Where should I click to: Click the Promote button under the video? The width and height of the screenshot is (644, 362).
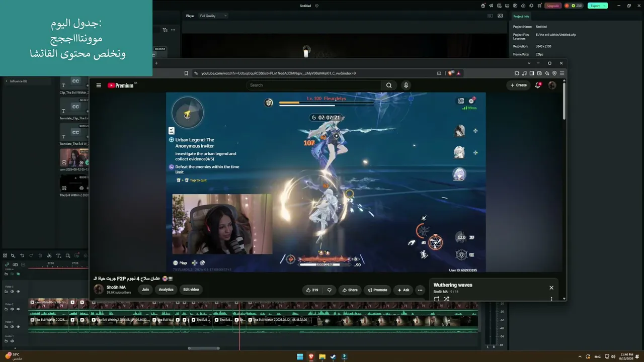pyautogui.click(x=377, y=290)
